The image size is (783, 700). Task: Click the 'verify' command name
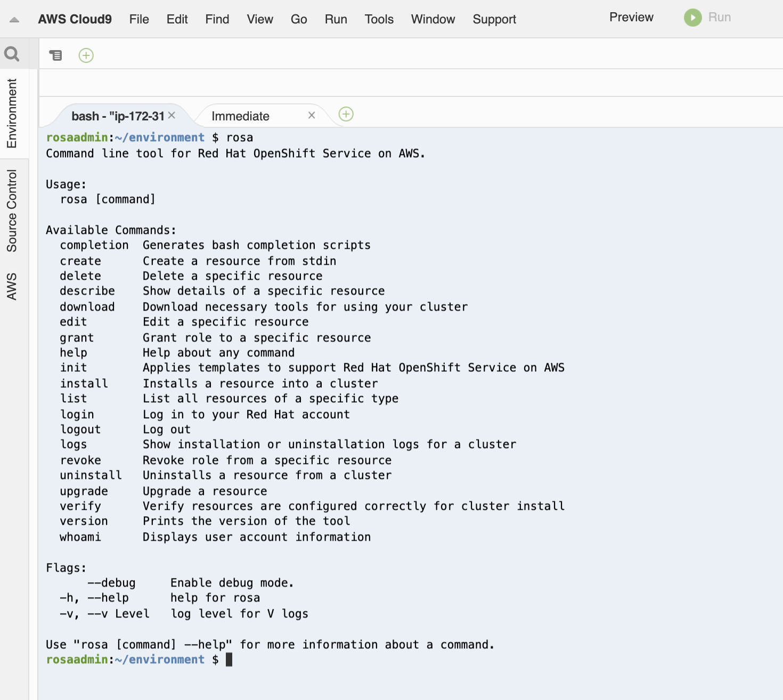[80, 506]
